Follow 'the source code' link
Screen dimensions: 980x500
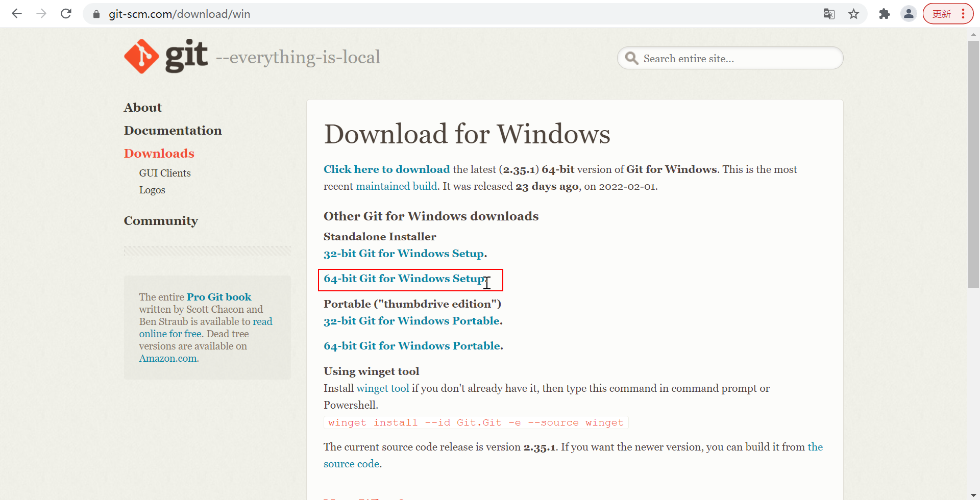(352, 464)
